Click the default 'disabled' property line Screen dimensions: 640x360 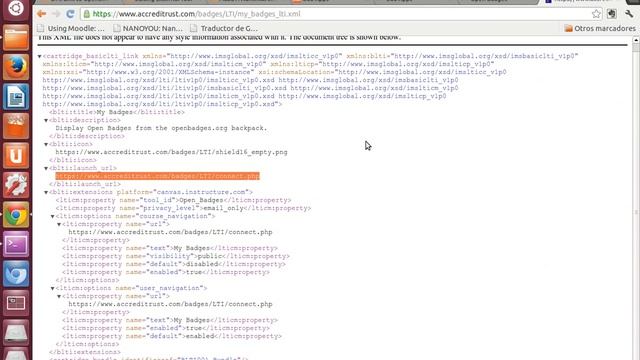174,264
